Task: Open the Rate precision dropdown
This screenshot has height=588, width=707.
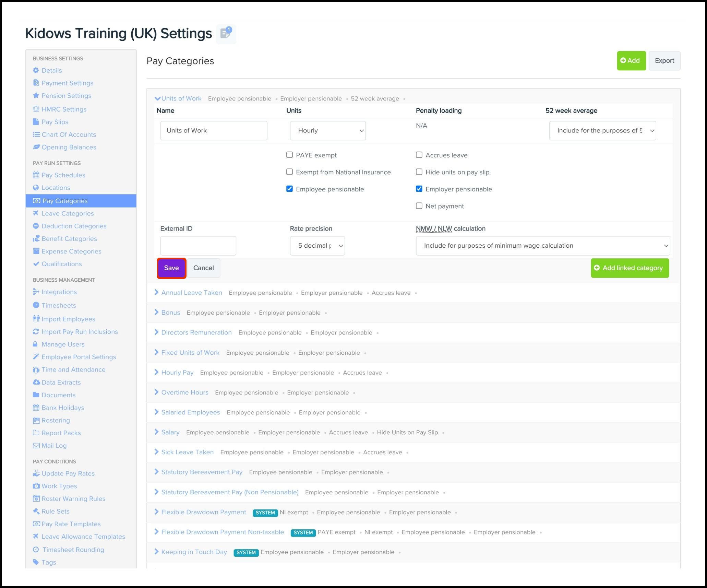Action: (317, 246)
